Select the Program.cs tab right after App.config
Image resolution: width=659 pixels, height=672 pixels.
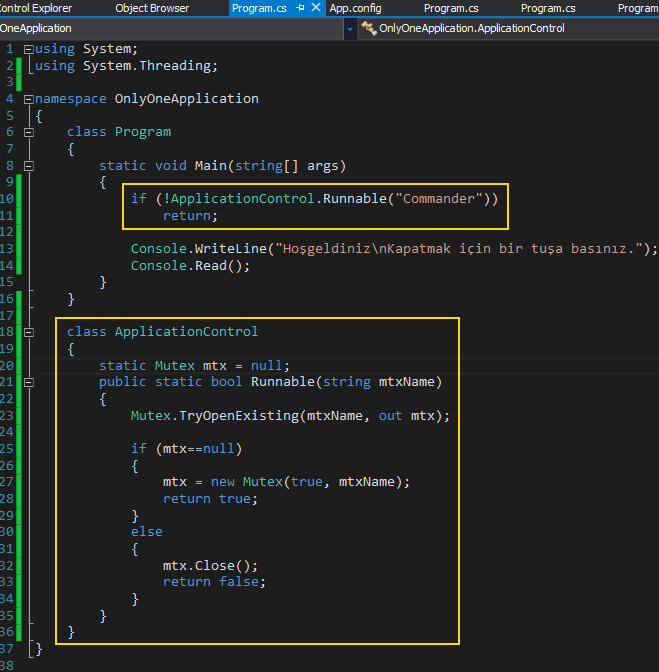click(451, 8)
